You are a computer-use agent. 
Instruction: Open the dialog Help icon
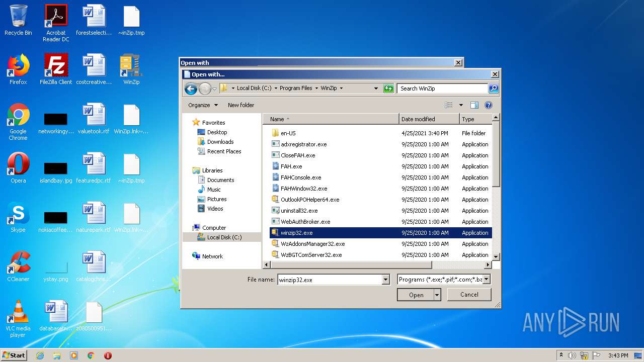click(x=488, y=105)
